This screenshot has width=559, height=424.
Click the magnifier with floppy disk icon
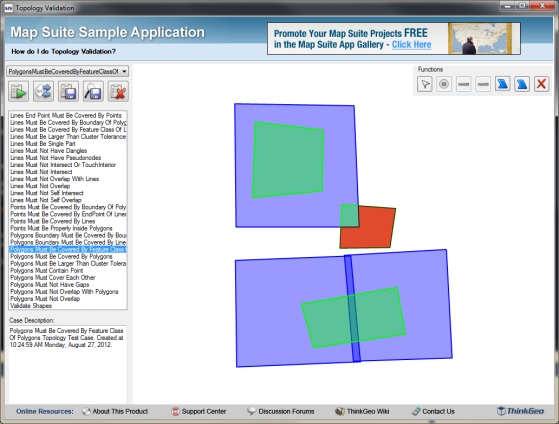coord(93,92)
